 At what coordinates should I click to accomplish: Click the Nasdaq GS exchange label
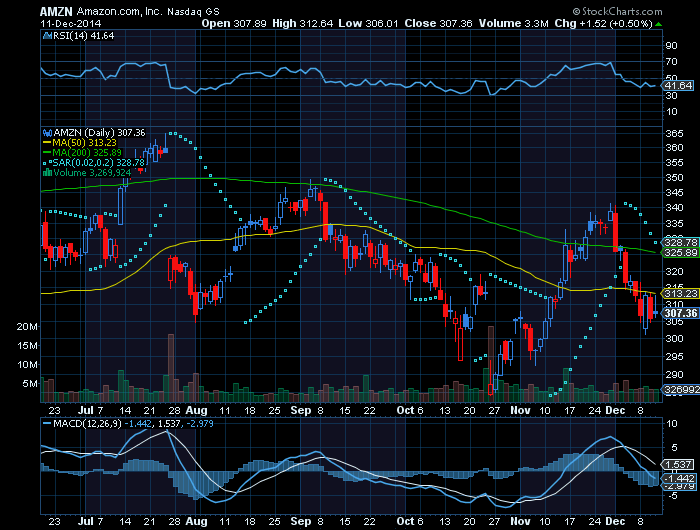pyautogui.click(x=193, y=12)
